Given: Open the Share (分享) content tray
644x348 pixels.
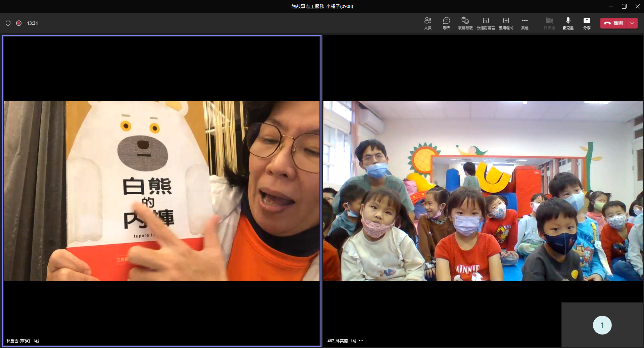Looking at the screenshot, I should (x=587, y=23).
